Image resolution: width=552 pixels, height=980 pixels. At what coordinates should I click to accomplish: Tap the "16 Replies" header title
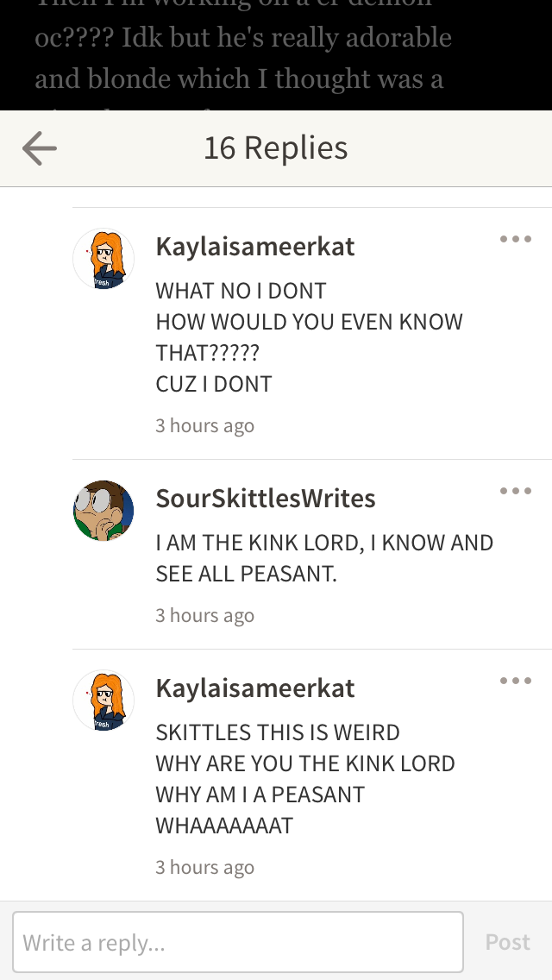pyautogui.click(x=276, y=148)
